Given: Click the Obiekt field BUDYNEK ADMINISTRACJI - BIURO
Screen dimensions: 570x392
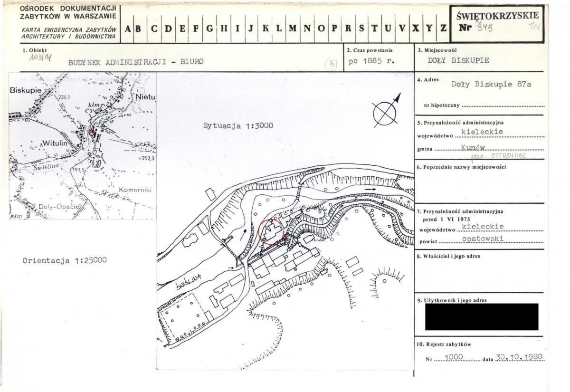Looking at the screenshot, I should point(136,62).
